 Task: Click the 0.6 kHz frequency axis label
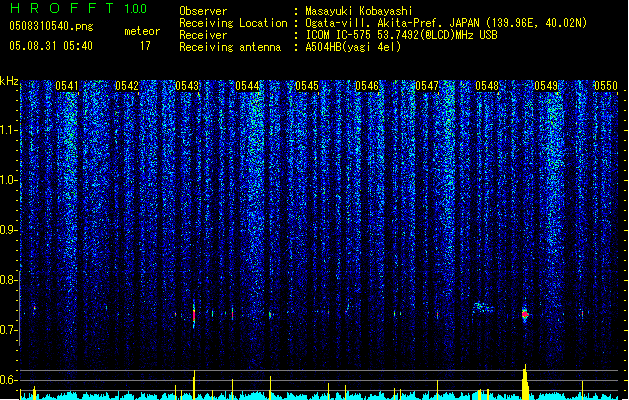point(8,380)
